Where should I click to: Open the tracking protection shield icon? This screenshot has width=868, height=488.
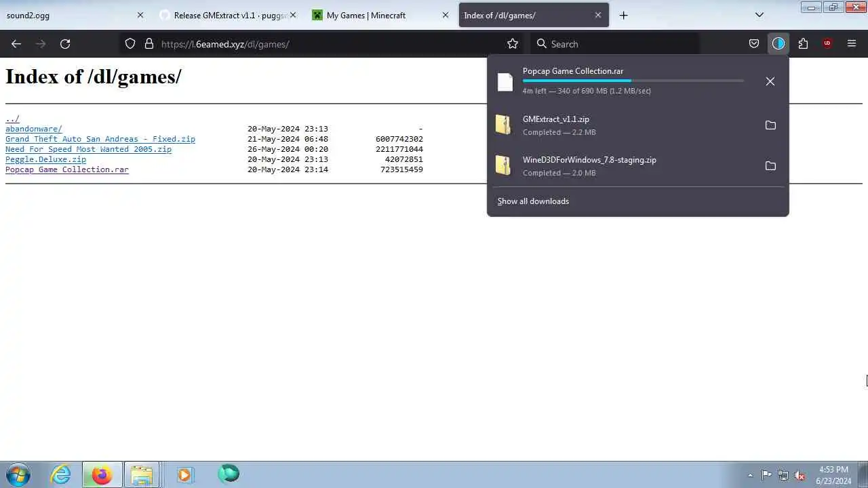(130, 44)
